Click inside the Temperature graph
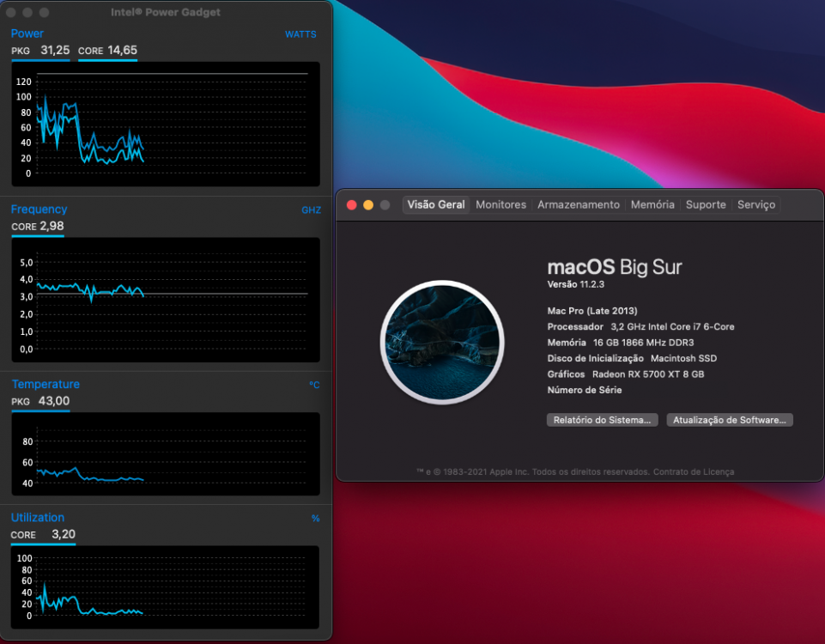The height and width of the screenshot is (644, 825). click(166, 454)
